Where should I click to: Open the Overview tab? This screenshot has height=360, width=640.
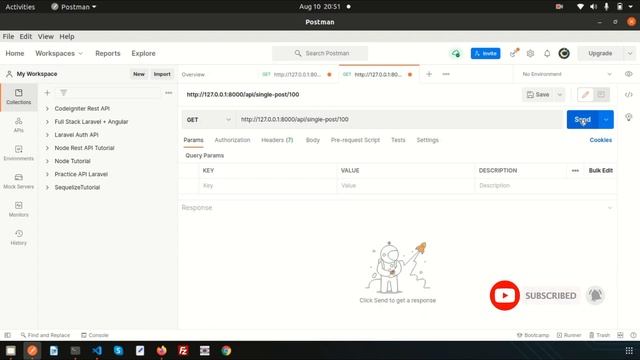click(x=193, y=75)
